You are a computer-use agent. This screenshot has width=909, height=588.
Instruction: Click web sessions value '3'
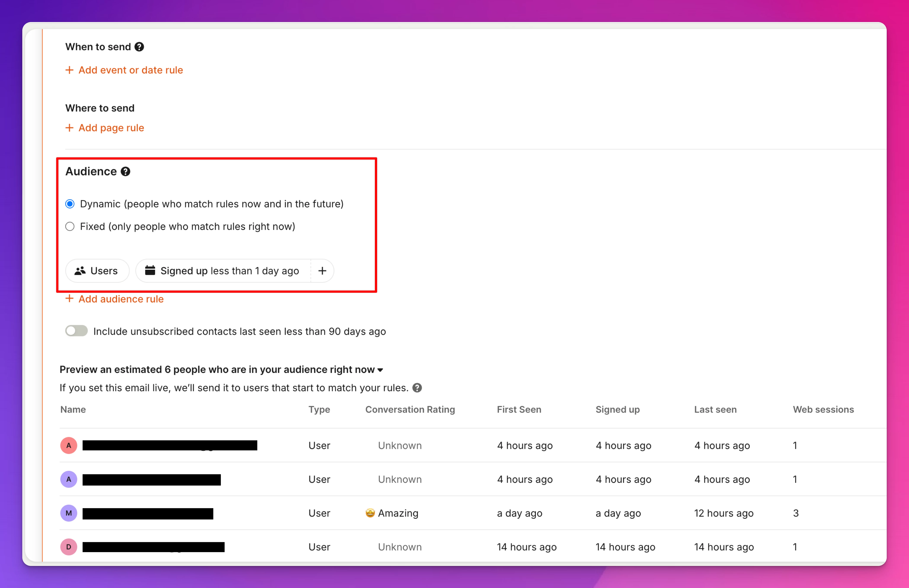coord(796,513)
